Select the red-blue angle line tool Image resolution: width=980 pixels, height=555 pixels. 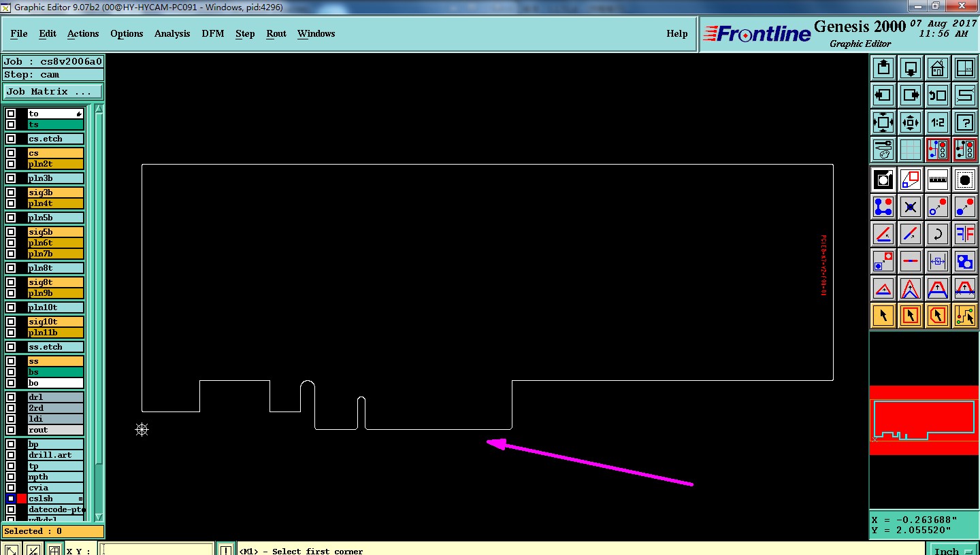[x=883, y=234]
